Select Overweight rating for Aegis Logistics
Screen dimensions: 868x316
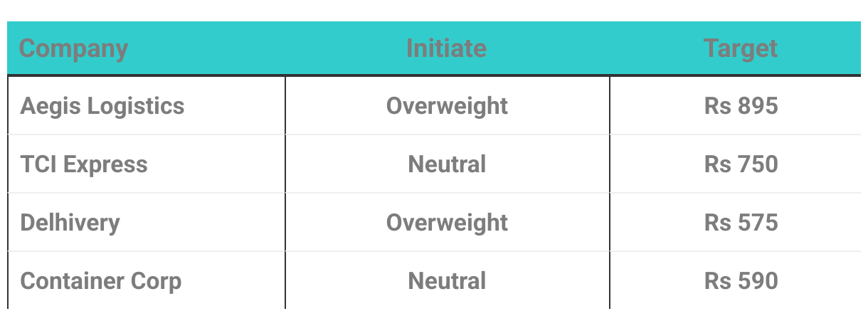click(x=448, y=107)
